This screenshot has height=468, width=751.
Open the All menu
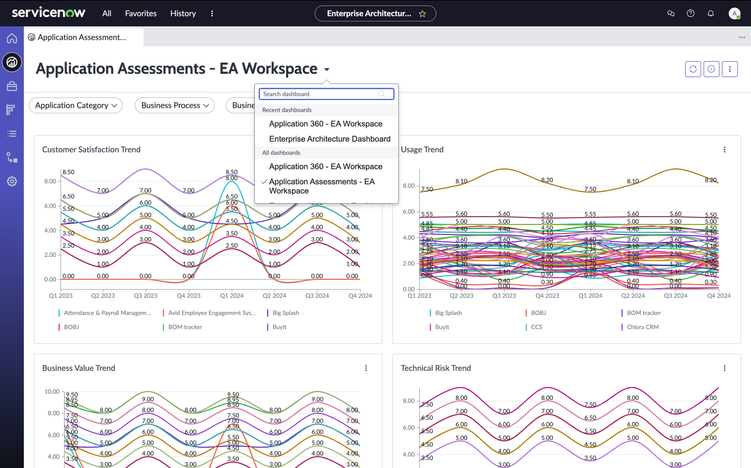point(106,13)
